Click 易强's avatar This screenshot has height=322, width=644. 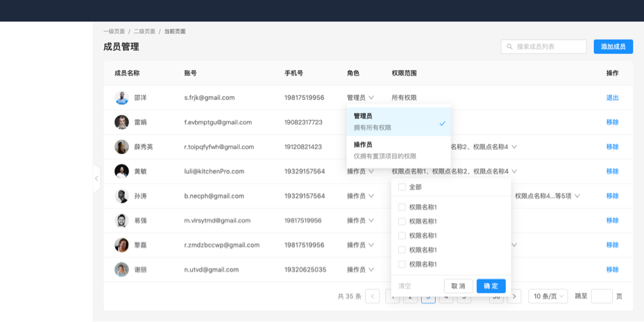pyautogui.click(x=121, y=221)
